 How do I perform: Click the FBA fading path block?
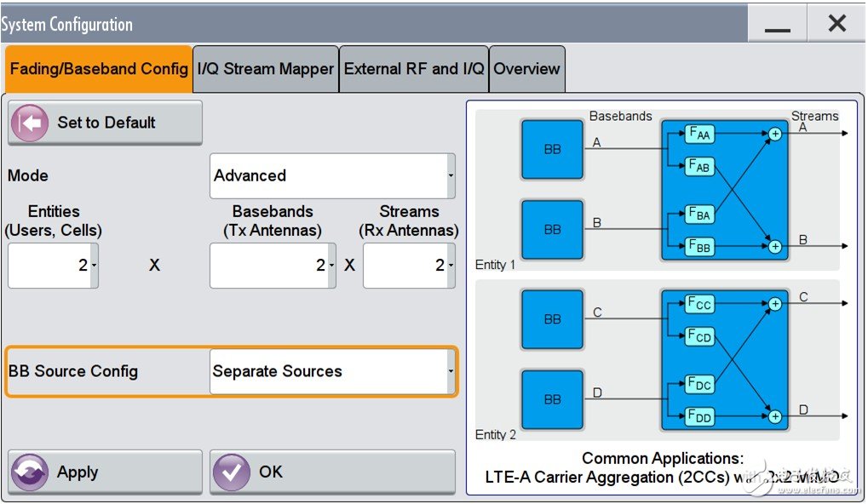699,215
